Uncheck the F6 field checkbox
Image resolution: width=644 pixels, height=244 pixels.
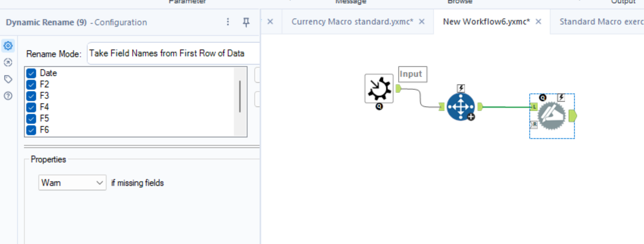[31, 130]
